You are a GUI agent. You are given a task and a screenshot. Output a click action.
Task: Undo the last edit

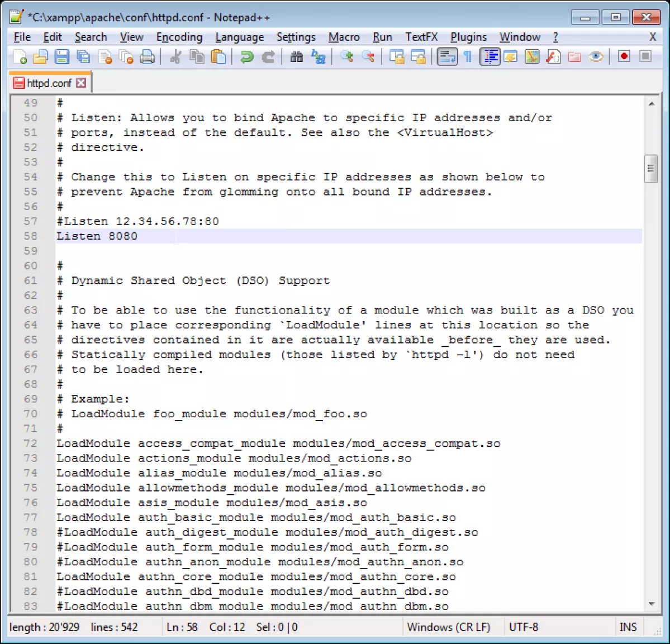[x=246, y=57]
